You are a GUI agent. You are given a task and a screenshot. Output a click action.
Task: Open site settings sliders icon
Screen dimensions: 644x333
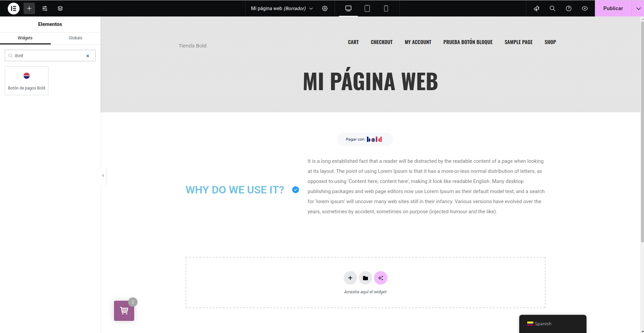coord(45,8)
